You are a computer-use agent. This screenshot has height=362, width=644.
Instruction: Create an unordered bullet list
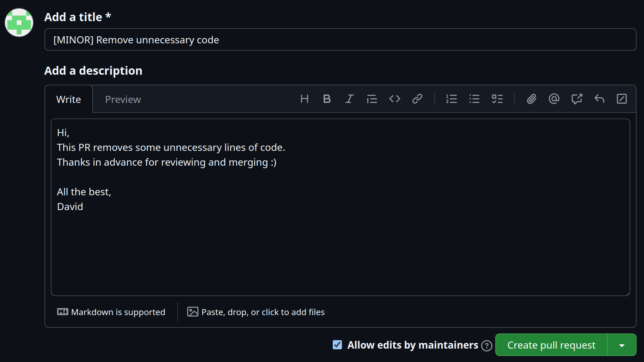(x=474, y=99)
